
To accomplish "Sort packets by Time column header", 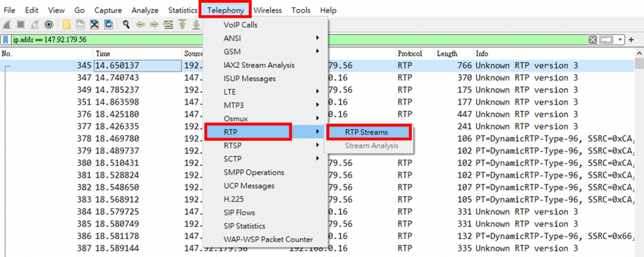I will coord(138,54).
